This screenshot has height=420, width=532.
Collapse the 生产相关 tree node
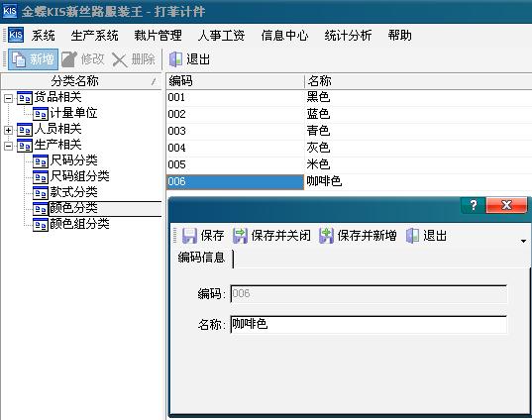click(x=9, y=147)
